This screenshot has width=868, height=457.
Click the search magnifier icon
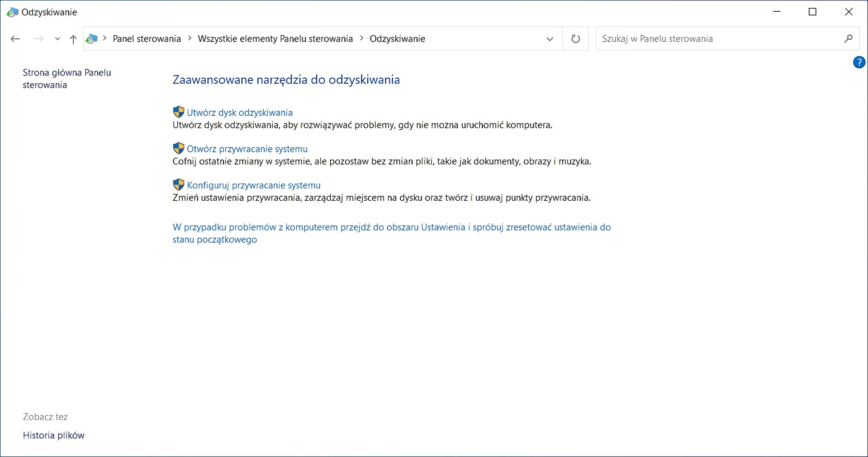(x=848, y=39)
